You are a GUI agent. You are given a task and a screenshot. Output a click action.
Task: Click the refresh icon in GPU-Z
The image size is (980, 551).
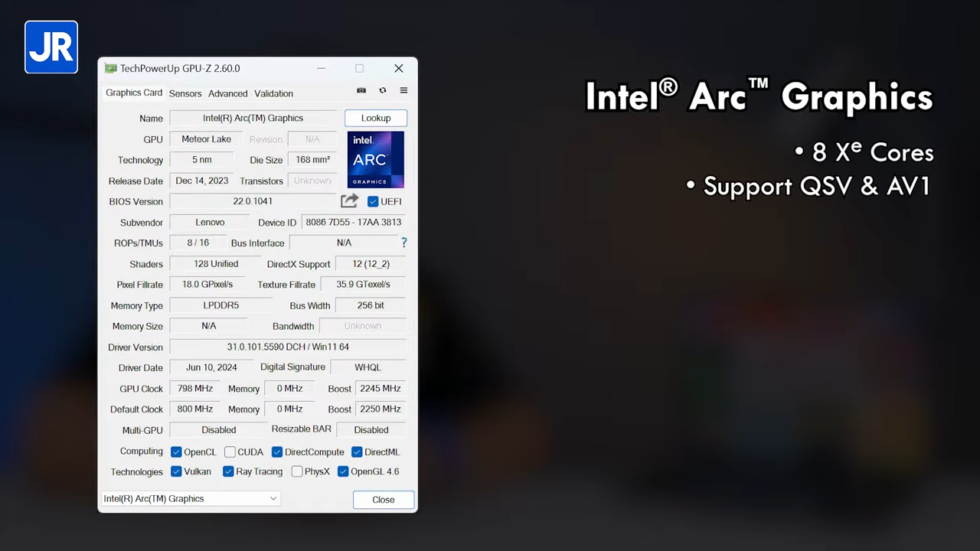point(383,90)
